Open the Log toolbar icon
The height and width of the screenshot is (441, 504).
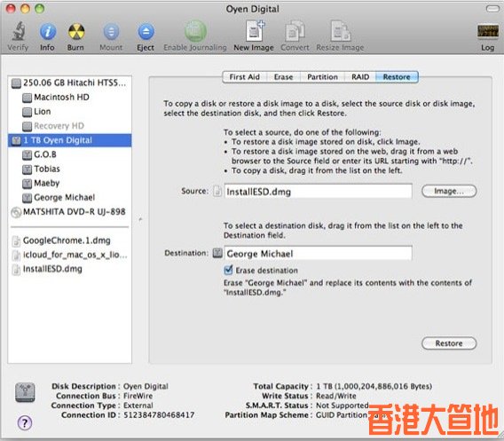(488, 32)
